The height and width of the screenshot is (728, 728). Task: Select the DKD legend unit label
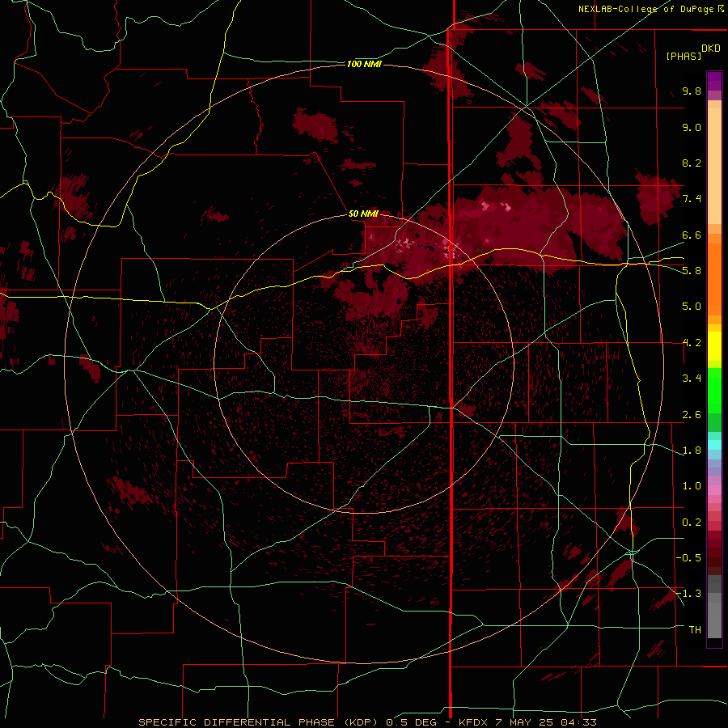[711, 48]
